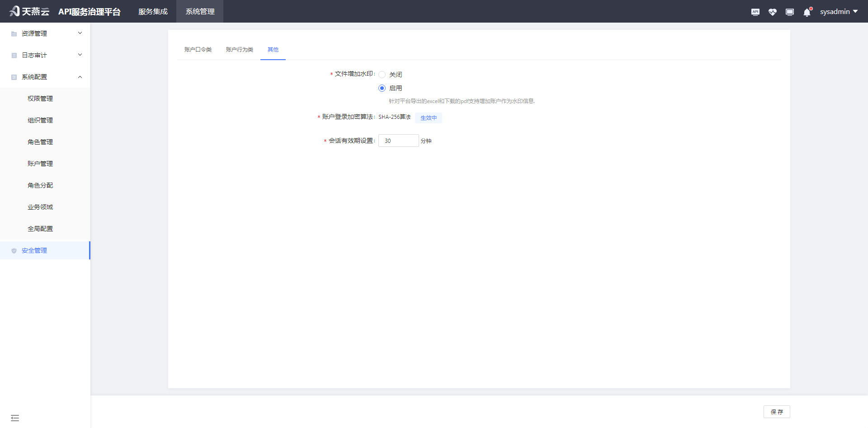Click the 会话有效期设置 minutes input field
Viewport: 868px width, 428px height.
[x=398, y=141]
